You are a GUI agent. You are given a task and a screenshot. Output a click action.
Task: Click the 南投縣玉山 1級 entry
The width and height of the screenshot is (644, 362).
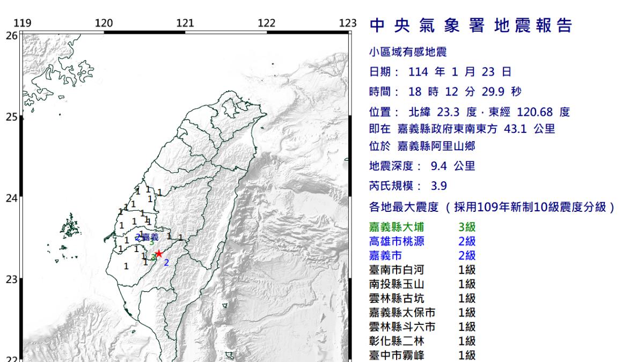(423, 284)
